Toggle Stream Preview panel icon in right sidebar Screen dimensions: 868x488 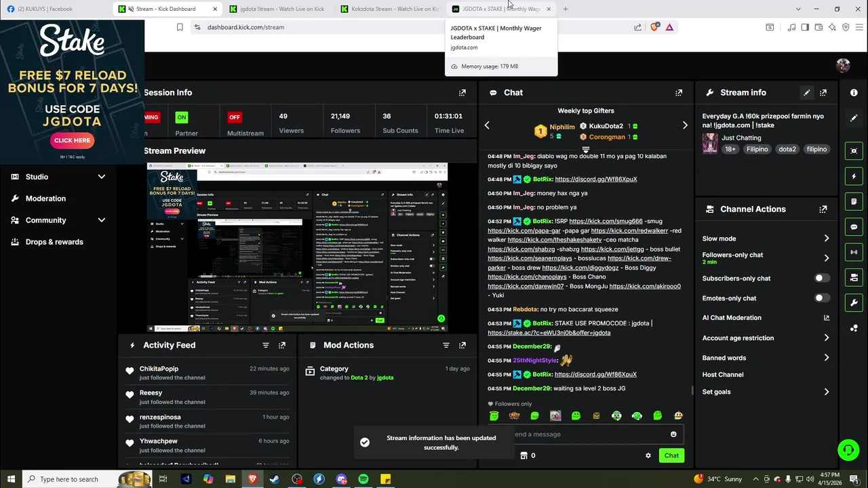854,150
